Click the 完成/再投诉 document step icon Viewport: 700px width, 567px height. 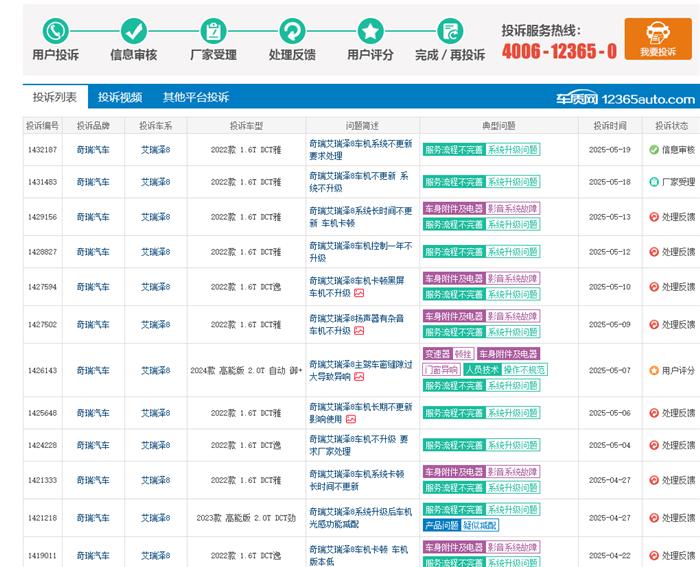(x=450, y=31)
